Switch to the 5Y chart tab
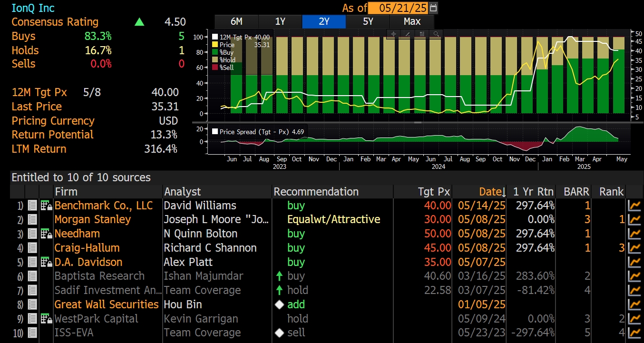Image resolution: width=644 pixels, height=343 pixels. pos(368,21)
